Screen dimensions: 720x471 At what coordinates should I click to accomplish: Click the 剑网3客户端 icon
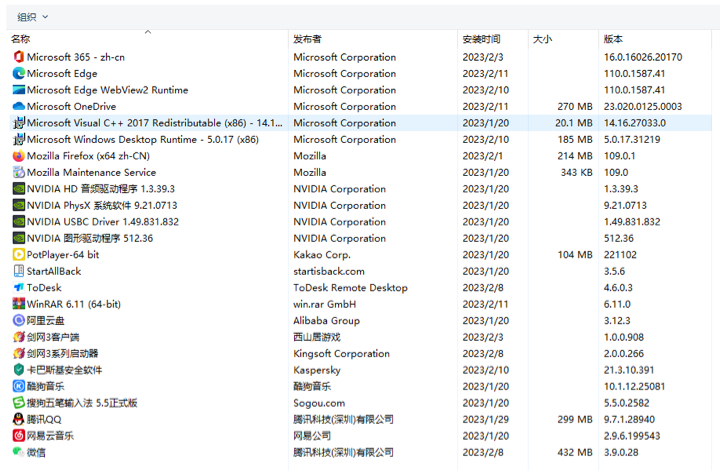[x=18, y=337]
